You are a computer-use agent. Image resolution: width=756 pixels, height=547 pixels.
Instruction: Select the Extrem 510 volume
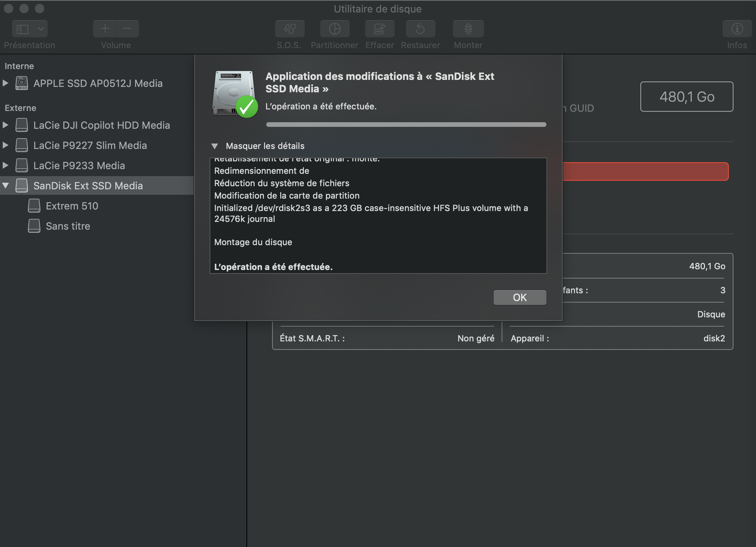[x=72, y=206]
